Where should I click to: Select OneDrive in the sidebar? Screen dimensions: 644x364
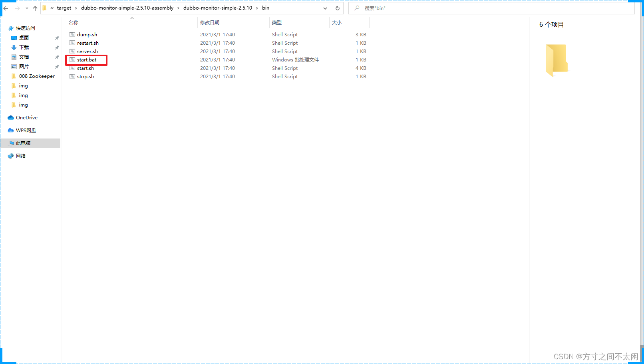click(26, 117)
